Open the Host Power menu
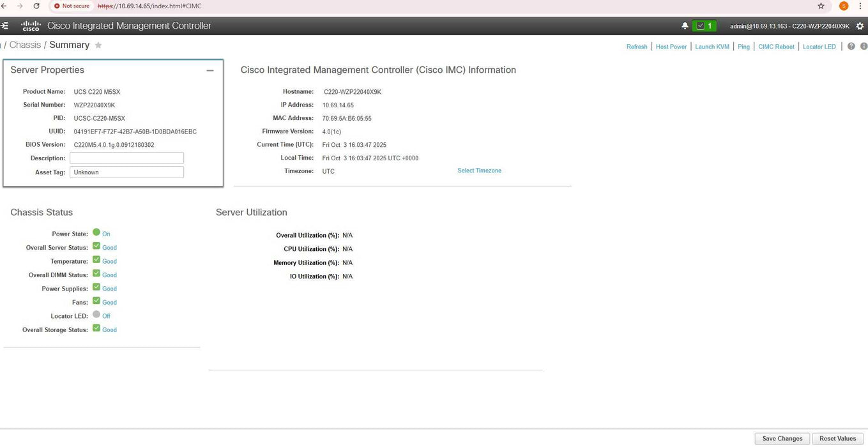 pos(671,47)
